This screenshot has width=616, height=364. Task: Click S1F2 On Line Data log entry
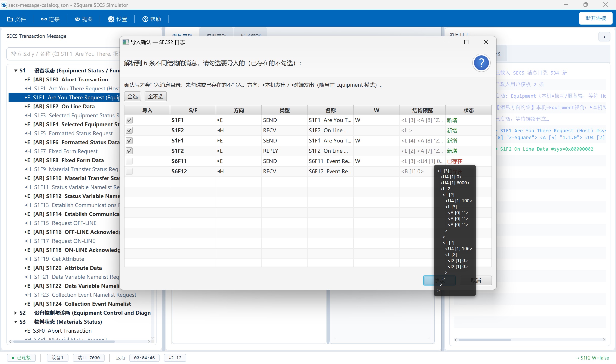tap(546, 149)
